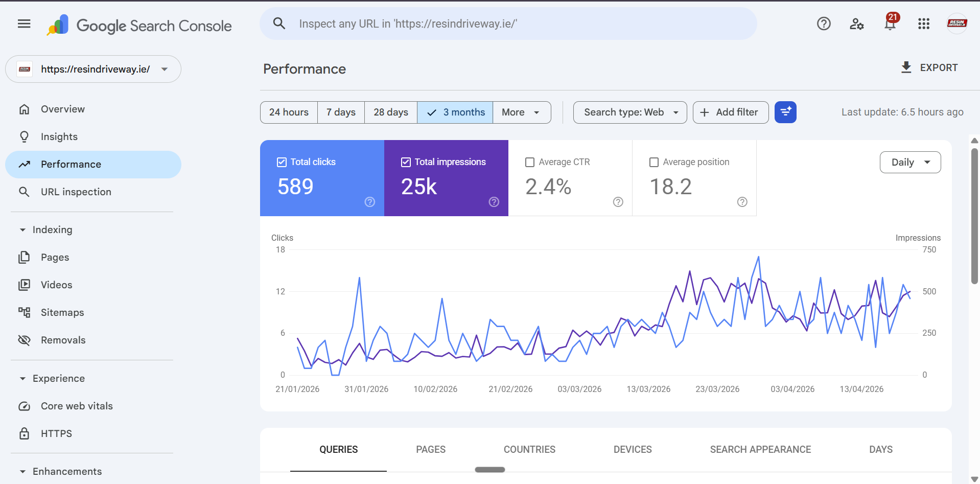980x484 pixels.
Task: Open URL inspection from sidebar
Action: [x=76, y=192]
